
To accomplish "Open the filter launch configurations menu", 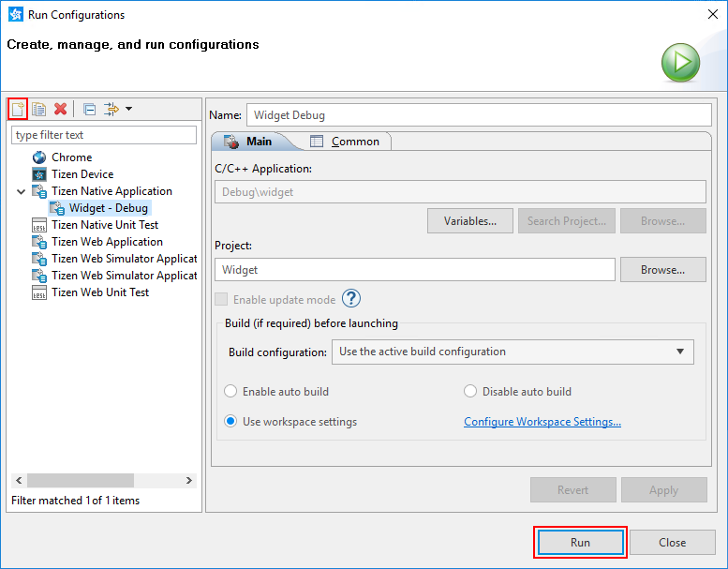I will [x=117, y=109].
